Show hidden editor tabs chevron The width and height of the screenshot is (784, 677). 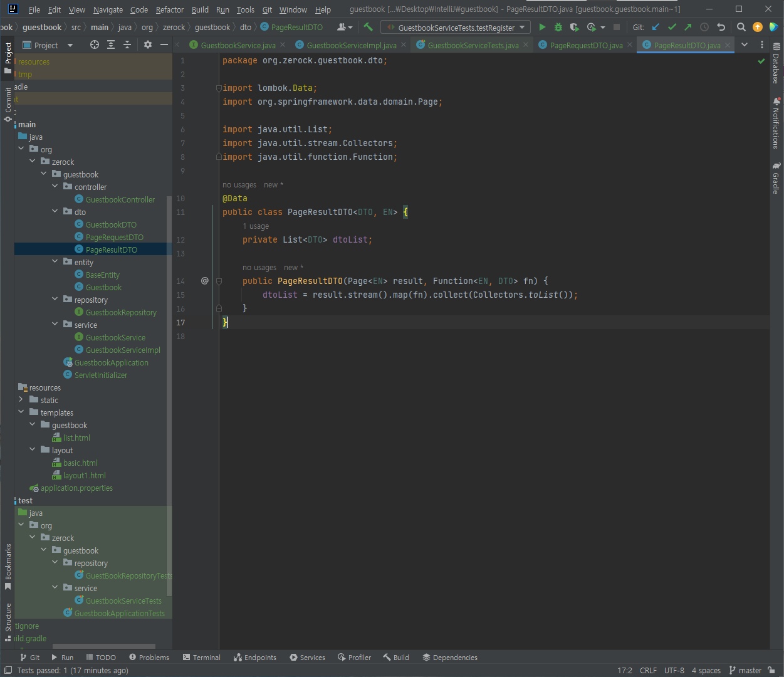tap(745, 45)
